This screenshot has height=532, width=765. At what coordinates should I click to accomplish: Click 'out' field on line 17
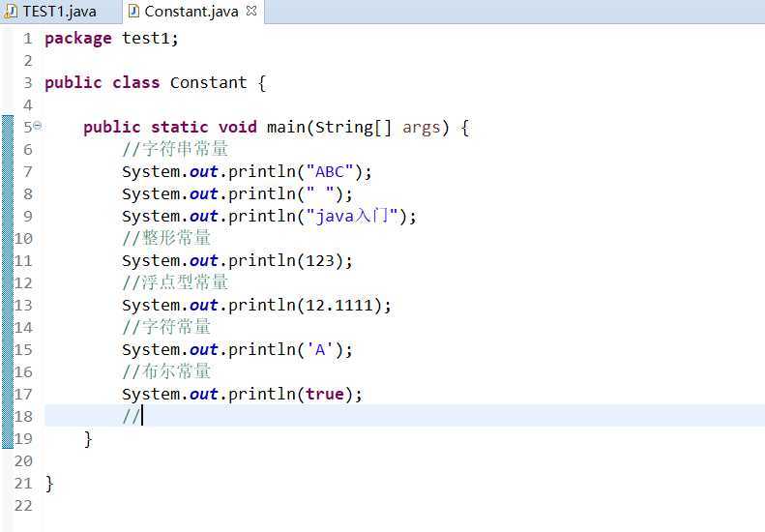point(203,394)
